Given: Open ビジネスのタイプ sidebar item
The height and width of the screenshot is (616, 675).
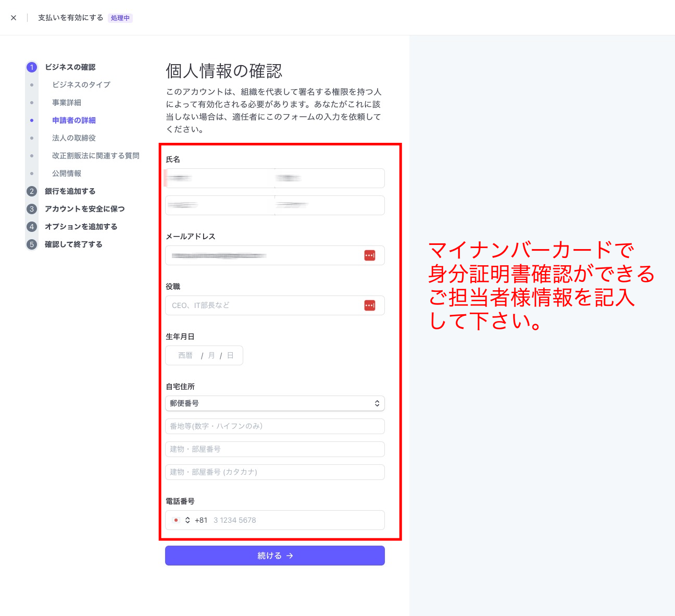Looking at the screenshot, I should coord(81,84).
